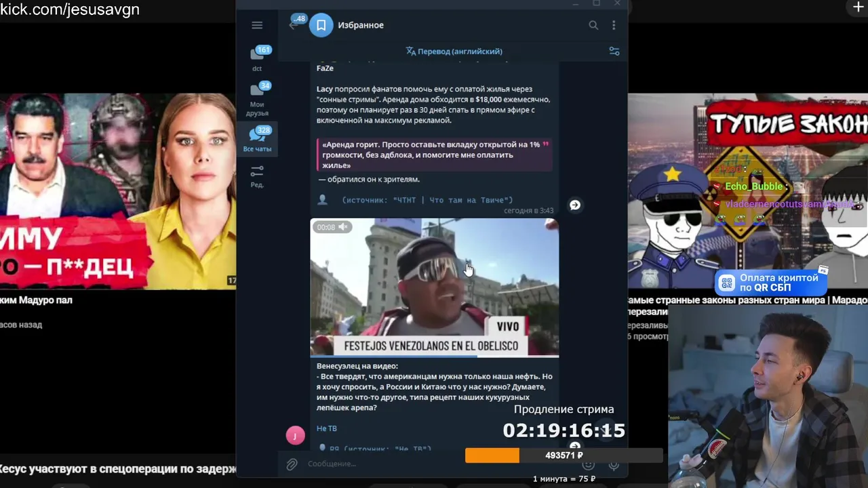Open search in the Избранное chat
Image resolution: width=868 pixels, height=488 pixels.
(593, 25)
